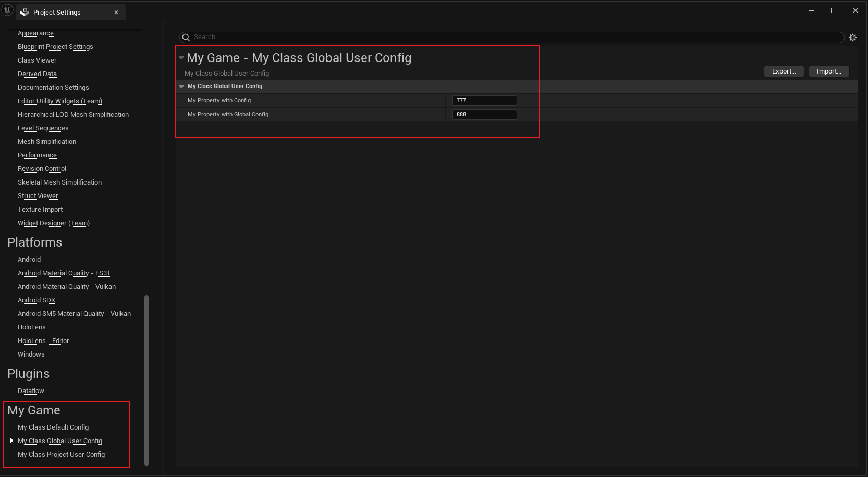Screen dimensions: 868x477
Task: Collapse the My Game header section
Action: point(181,58)
